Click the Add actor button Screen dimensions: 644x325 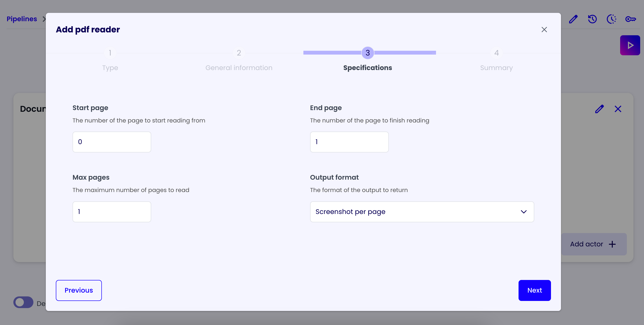[x=594, y=244]
